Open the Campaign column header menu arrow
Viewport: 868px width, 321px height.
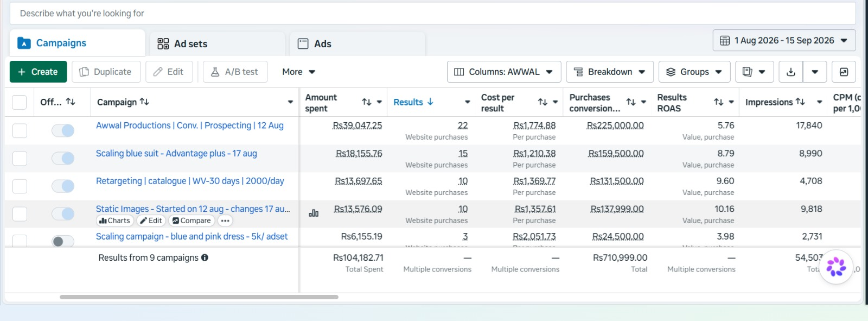pos(290,102)
